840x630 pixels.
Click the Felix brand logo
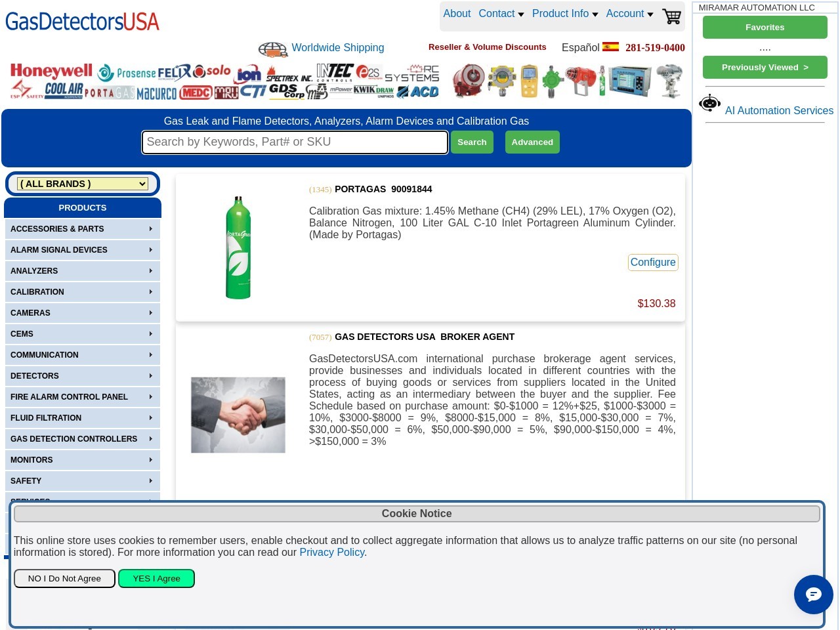click(x=175, y=72)
